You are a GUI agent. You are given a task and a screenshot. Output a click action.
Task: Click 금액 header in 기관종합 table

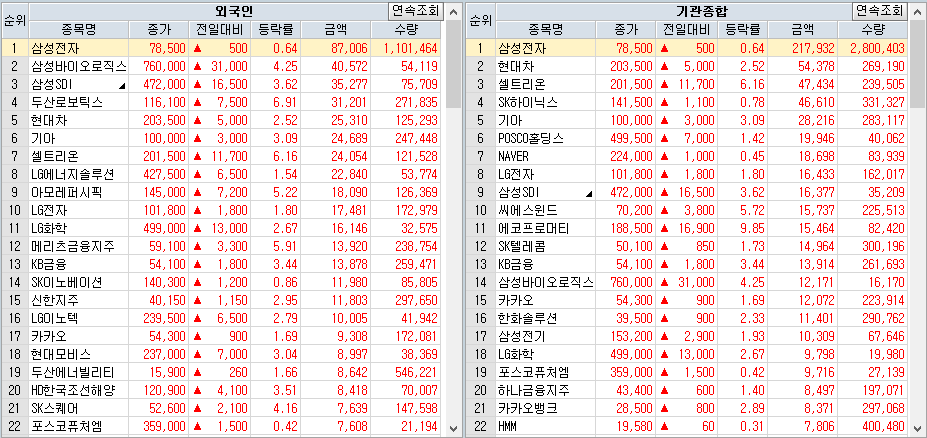tap(803, 30)
